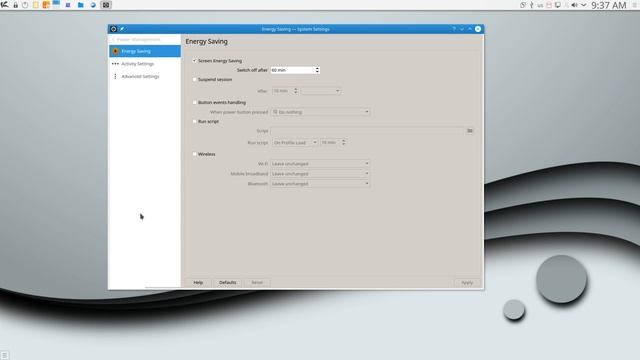Open the panel menu at far right corner
640x360 pixels.
636,5
